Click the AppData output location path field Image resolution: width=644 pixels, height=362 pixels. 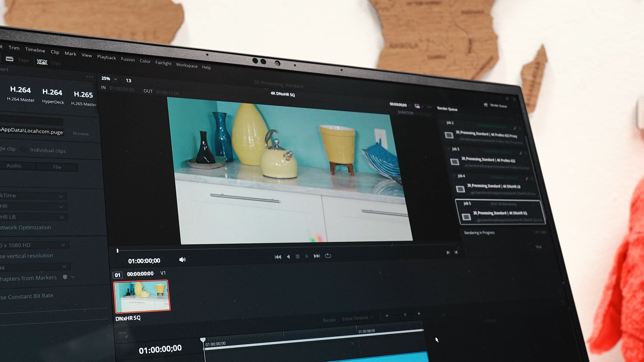[32, 131]
